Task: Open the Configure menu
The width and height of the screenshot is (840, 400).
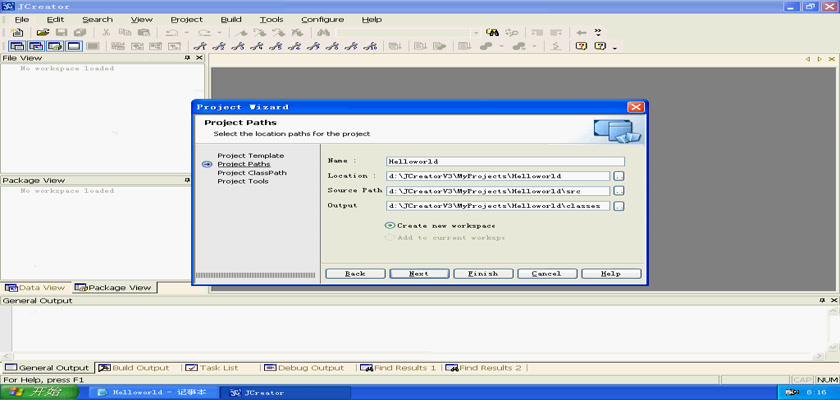Action: [x=322, y=19]
